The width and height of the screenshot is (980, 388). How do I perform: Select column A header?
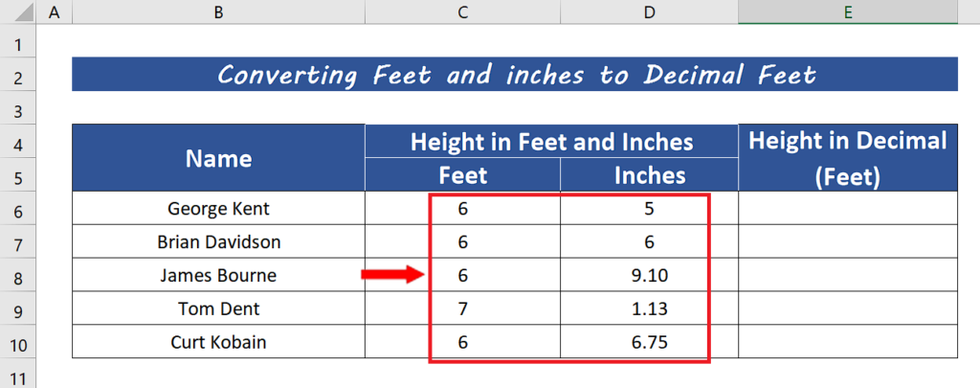tap(55, 11)
